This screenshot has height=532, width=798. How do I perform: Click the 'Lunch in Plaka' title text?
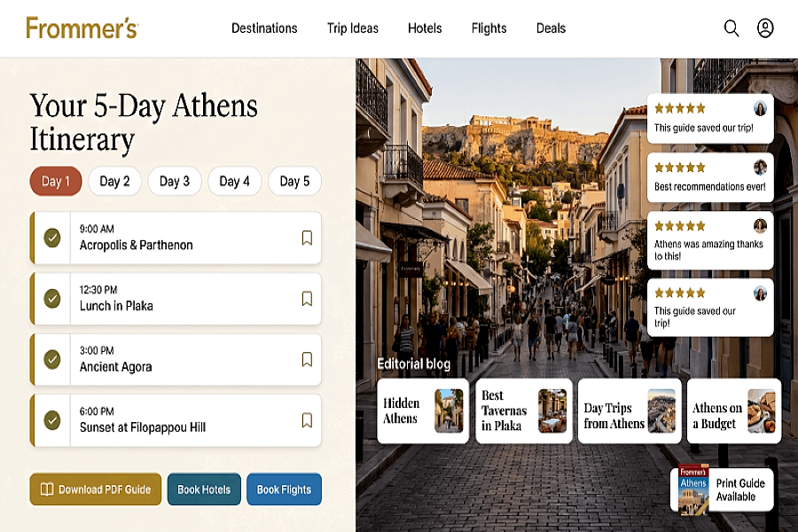pos(116,306)
